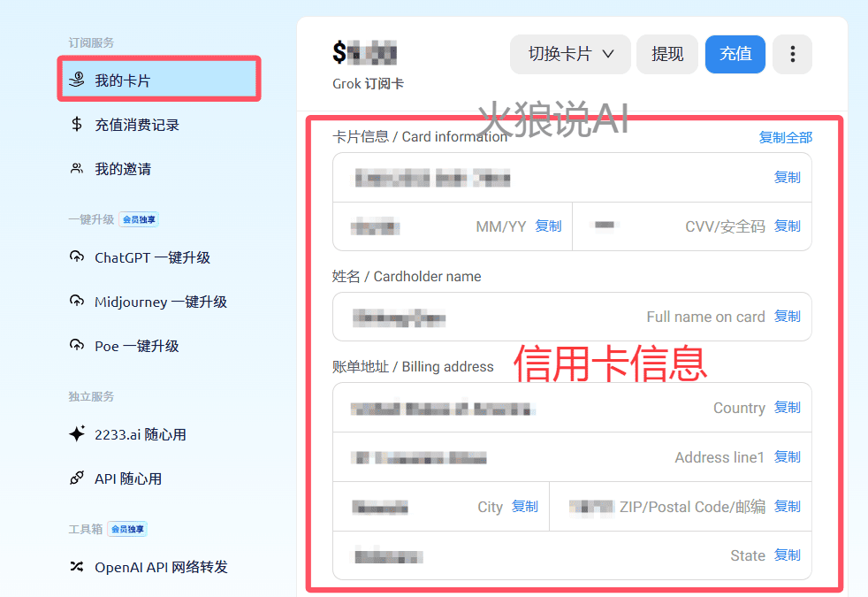Copy the MM/YY expiry date
This screenshot has height=597, width=868.
[x=548, y=226]
